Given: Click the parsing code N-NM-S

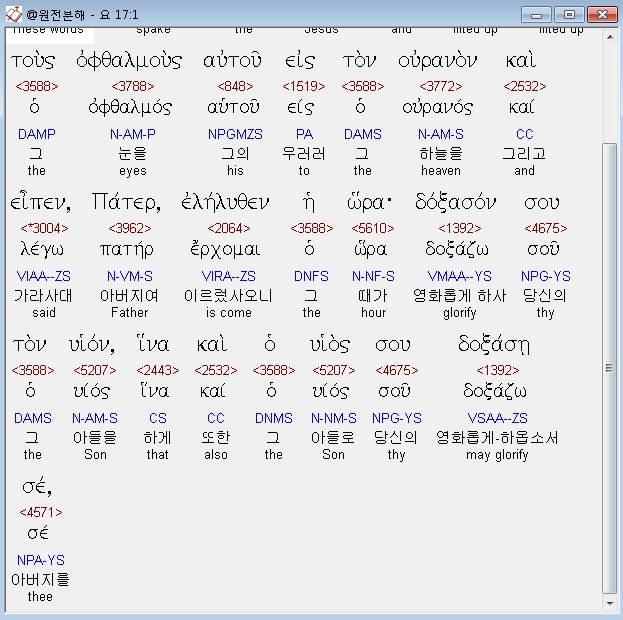Looking at the screenshot, I should pyautogui.click(x=334, y=418).
